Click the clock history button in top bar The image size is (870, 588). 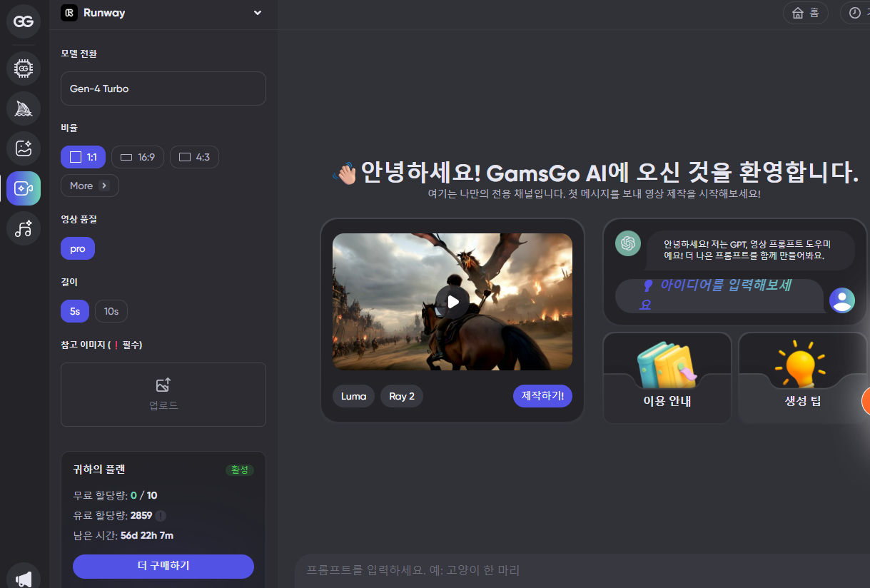tap(855, 13)
